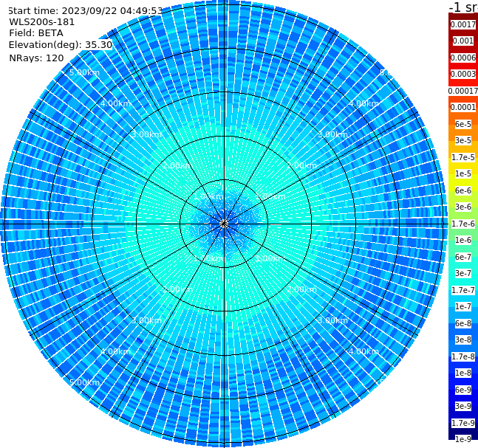Click the lower-left 3.00km range label
The width and height of the screenshot is (478, 448).
point(146,320)
